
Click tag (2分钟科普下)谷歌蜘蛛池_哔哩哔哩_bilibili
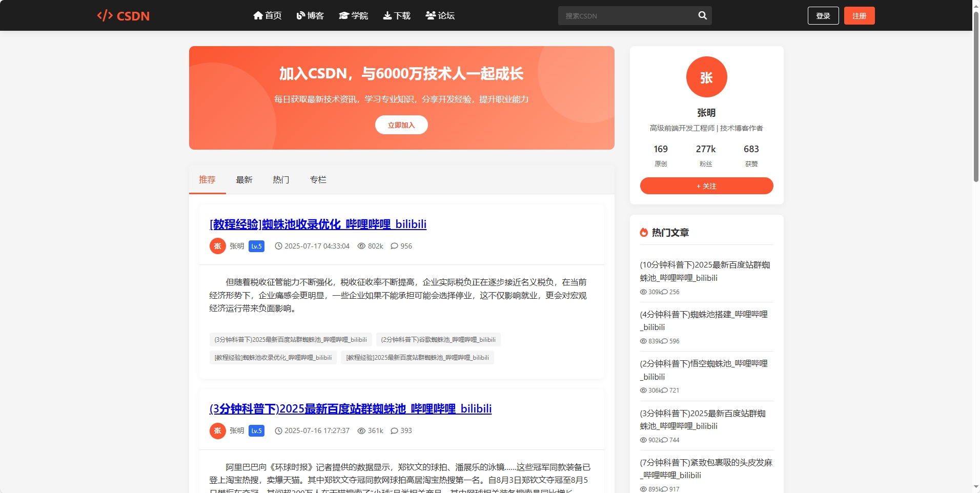[438, 339]
